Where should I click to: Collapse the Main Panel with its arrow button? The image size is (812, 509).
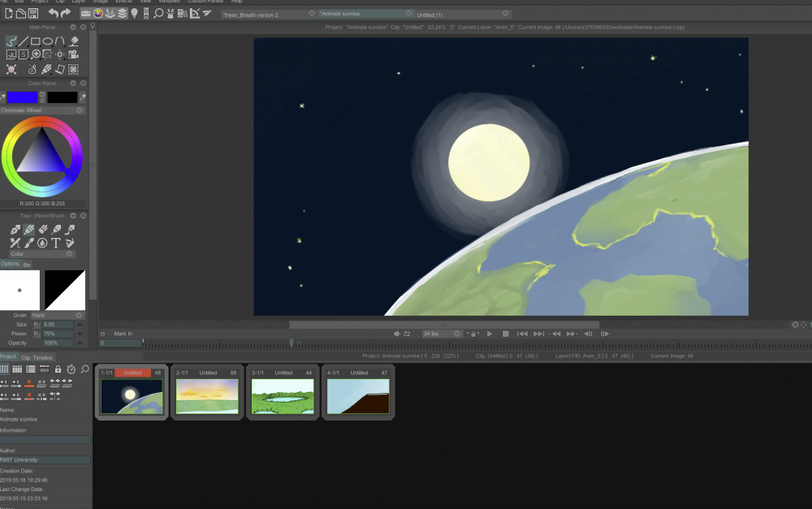[73, 27]
